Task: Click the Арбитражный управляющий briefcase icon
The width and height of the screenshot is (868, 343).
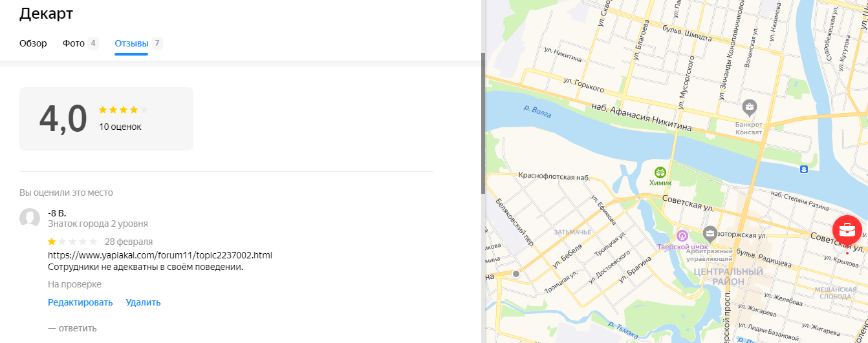Action: coord(710,233)
